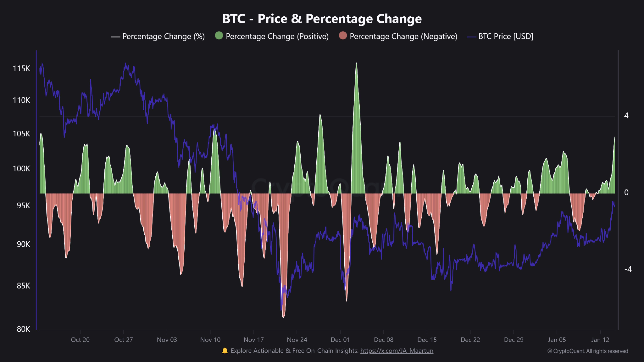Toggle the "Percentage Change (%)" legend label
644x362 pixels.
(164, 36)
